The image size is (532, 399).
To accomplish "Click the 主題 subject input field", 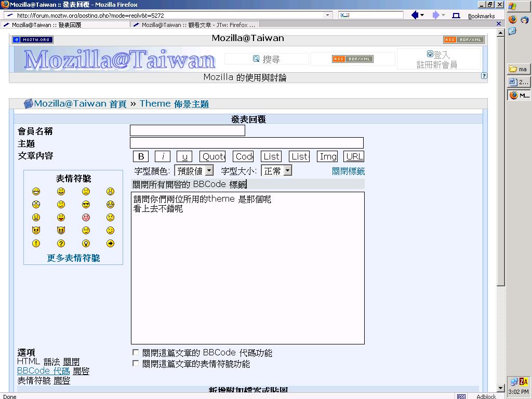I will click(x=247, y=143).
